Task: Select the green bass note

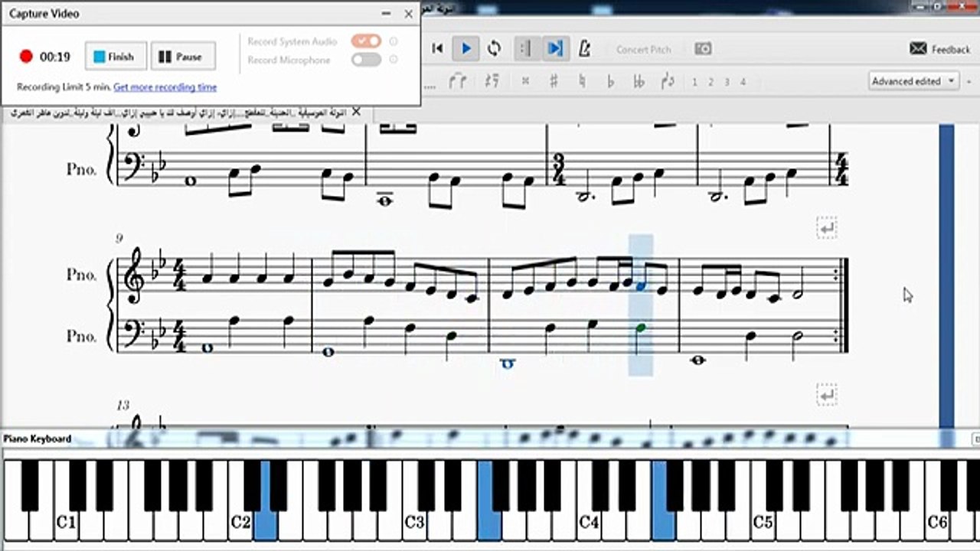Action: (x=641, y=328)
